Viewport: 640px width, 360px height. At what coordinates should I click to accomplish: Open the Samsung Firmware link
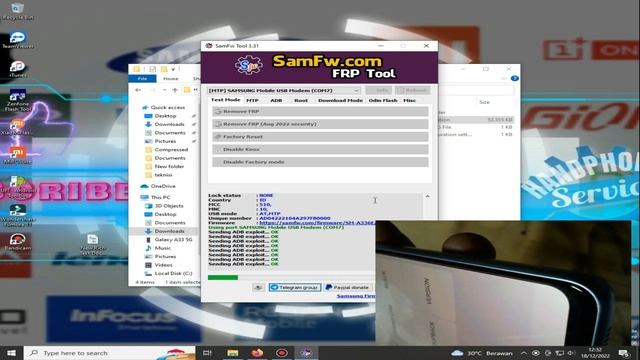pos(356,296)
